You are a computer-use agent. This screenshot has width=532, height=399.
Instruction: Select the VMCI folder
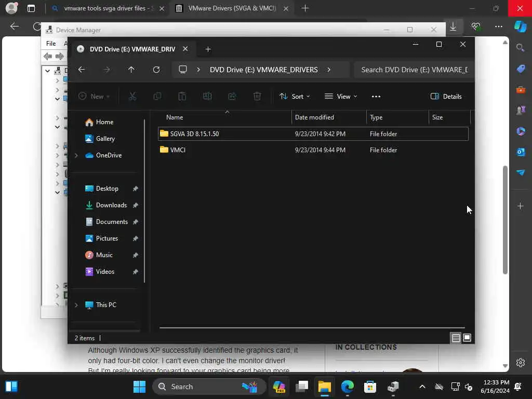click(x=313, y=150)
